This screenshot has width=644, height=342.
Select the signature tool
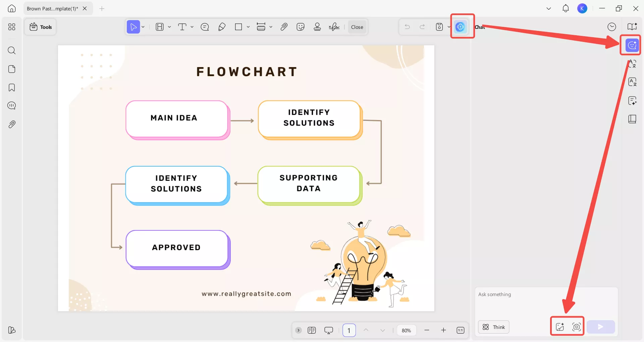tap(334, 27)
